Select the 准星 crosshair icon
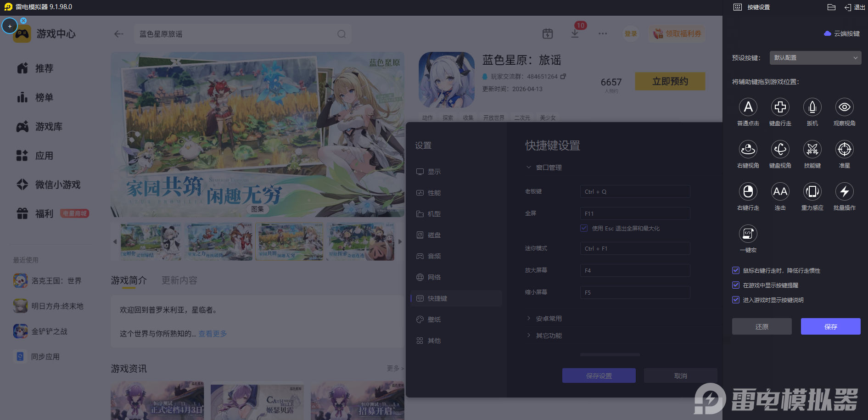 click(844, 149)
